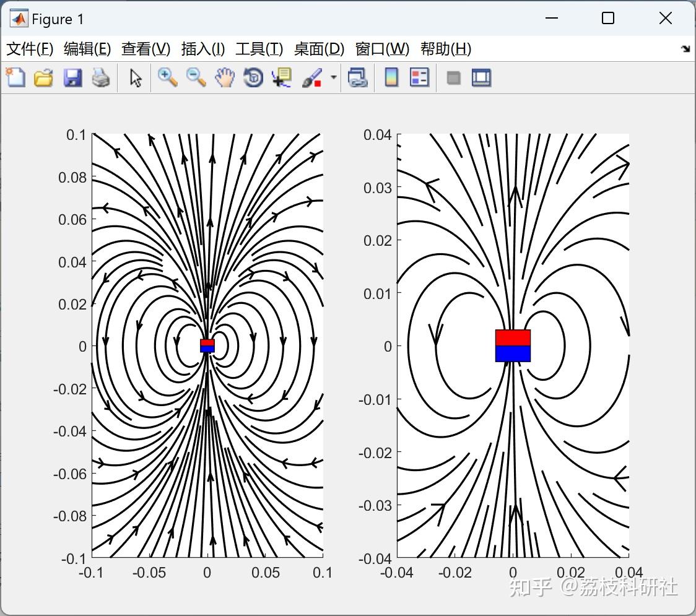Activate the Brush/Select Data tool

point(313,77)
